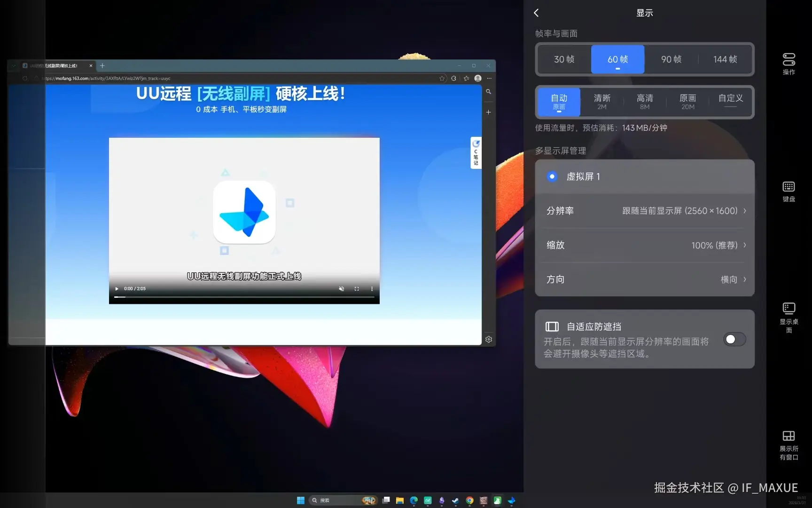Image resolution: width=812 pixels, height=508 pixels.
Task: Open the 操作 control panel
Action: click(x=789, y=63)
